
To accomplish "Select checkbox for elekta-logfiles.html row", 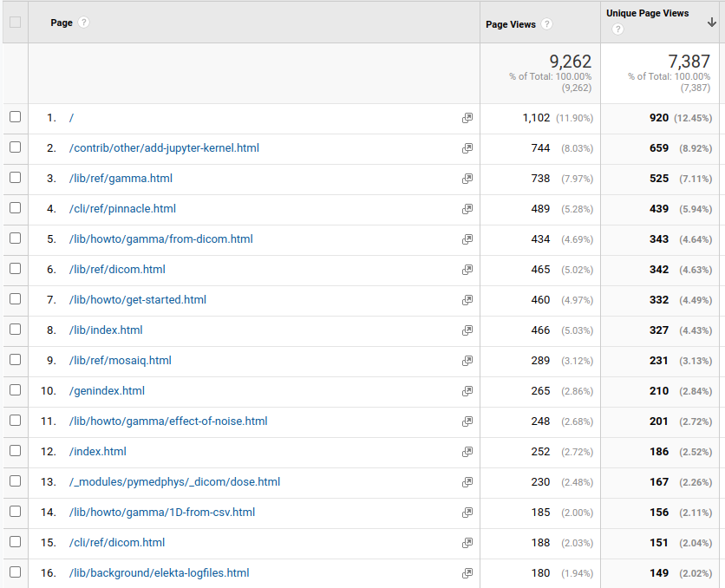I will [x=16, y=572].
